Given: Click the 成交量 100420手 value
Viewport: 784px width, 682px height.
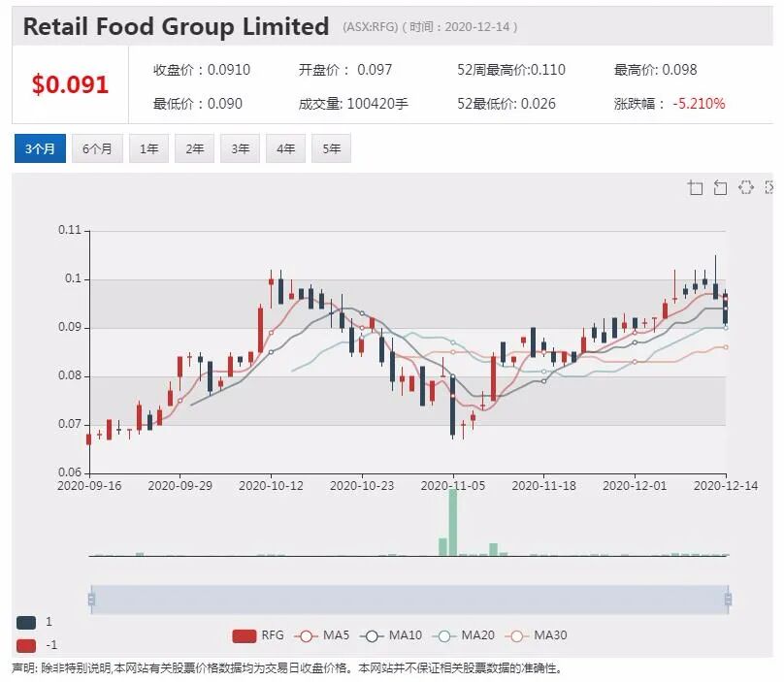Looking at the screenshot, I should (x=353, y=104).
